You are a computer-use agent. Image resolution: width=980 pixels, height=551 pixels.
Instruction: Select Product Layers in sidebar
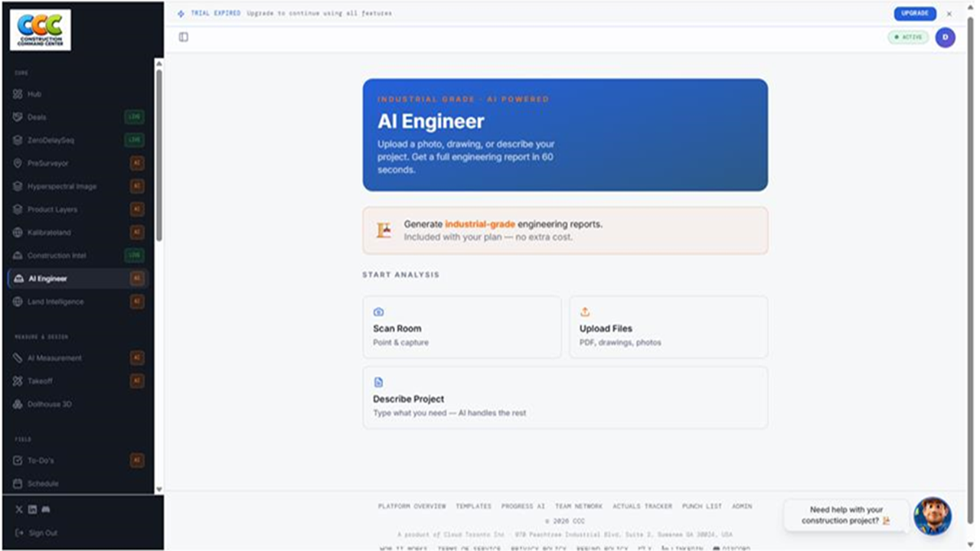point(77,209)
